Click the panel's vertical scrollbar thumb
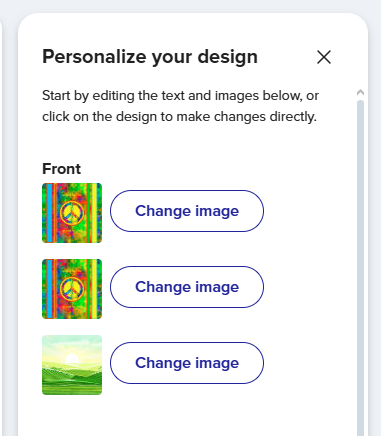Viewport: 381px width, 436px height. click(x=360, y=267)
